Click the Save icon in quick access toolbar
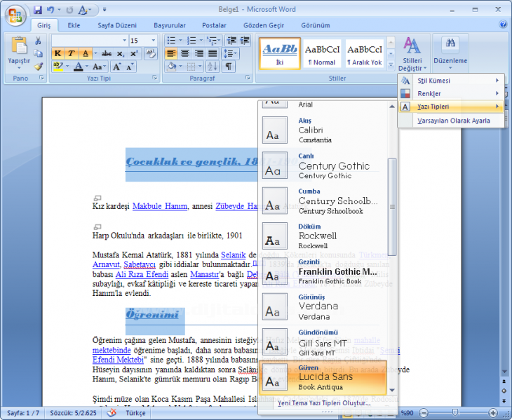Viewport: 512px width, 420px height. tap(37, 11)
